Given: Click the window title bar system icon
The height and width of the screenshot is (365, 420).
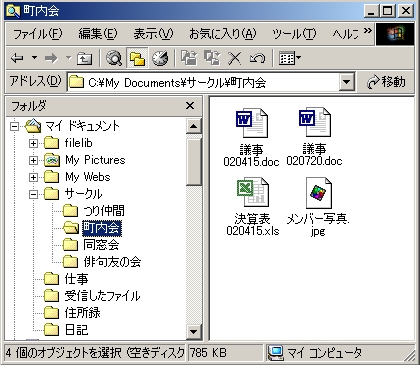Looking at the screenshot, I should point(13,11).
